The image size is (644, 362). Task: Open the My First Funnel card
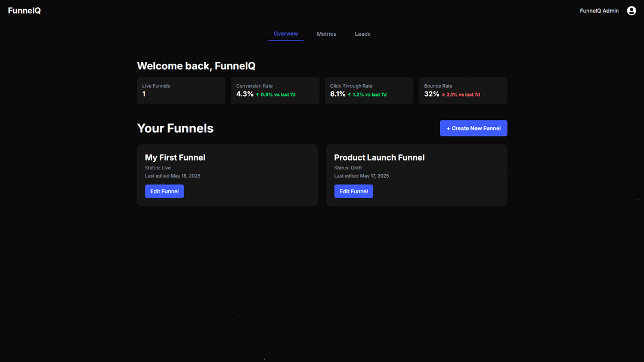point(227,175)
